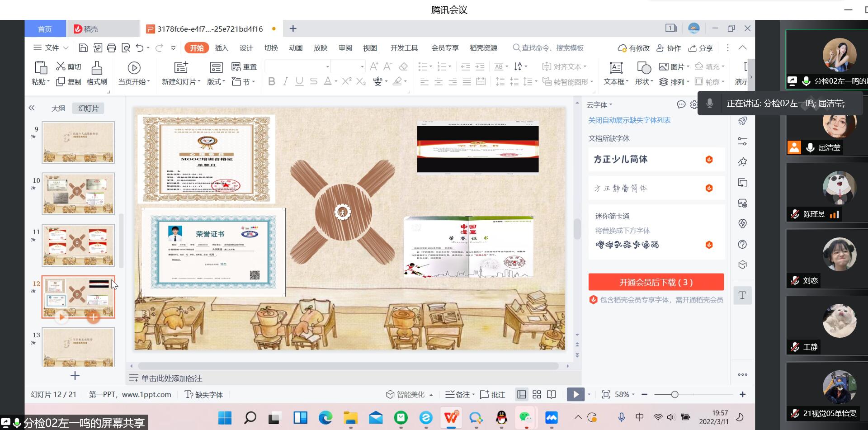Click the 分享 share button
Viewport: 868px width, 430px height.
pyautogui.click(x=701, y=48)
